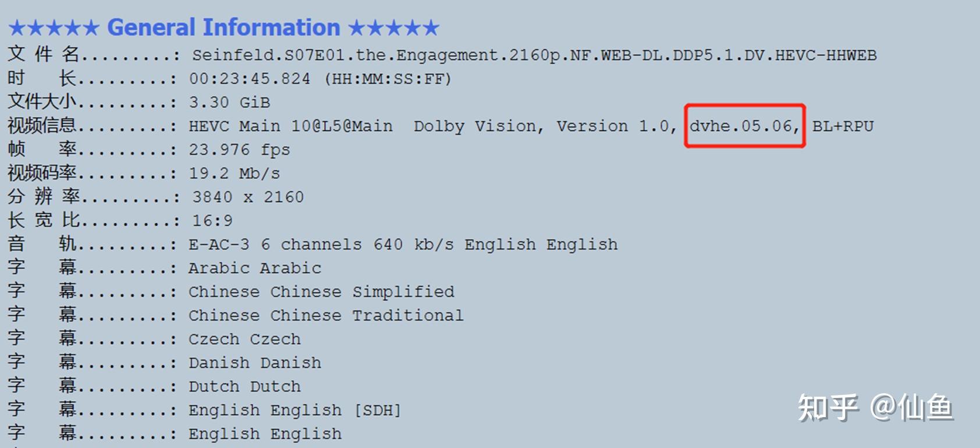Click the 3.30 GiB file size
Image resolution: width=980 pixels, height=448 pixels.
coord(229,103)
